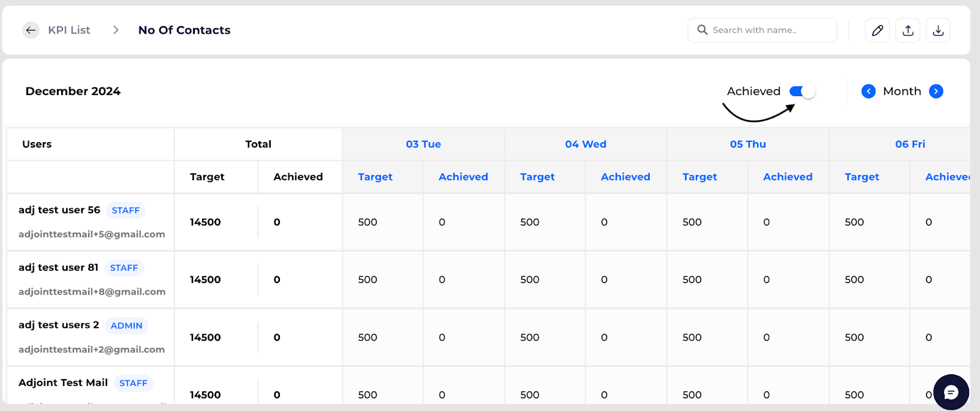Click Target subheader under 05 Thu
980x411 pixels.
tap(699, 177)
